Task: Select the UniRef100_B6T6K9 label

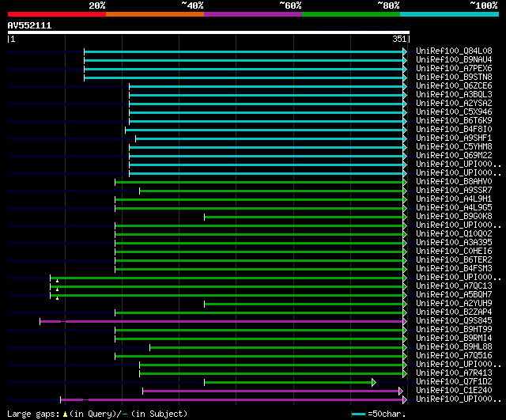Action: tap(454, 121)
